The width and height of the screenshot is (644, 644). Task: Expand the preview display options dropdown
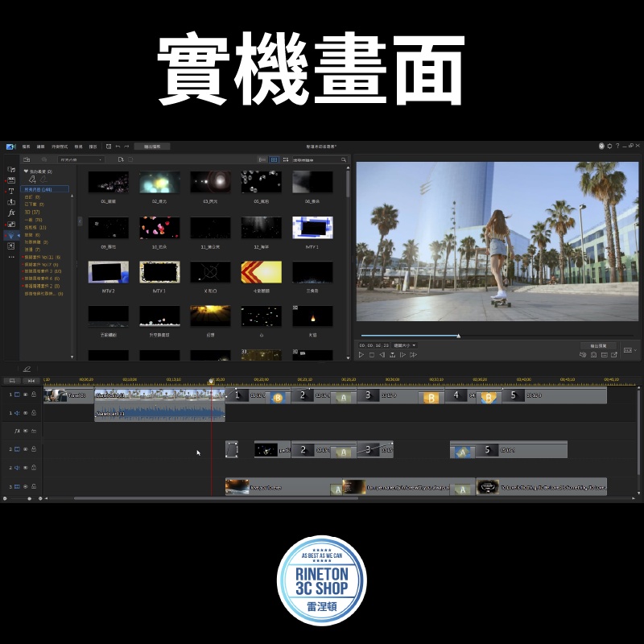pos(628,350)
